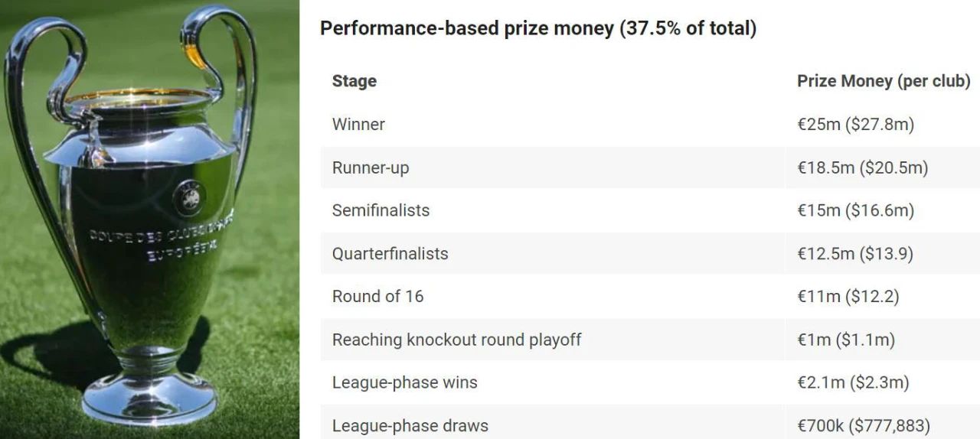980x439 pixels.
Task: Click the €15m ($16.6m) cell
Action: 856,210
